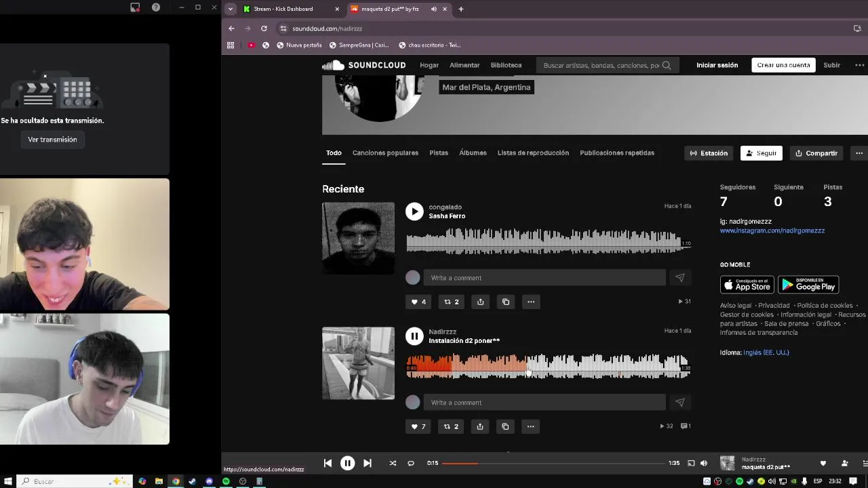Click the comment field under congelado
The width and height of the screenshot is (868, 488).
click(x=545, y=278)
